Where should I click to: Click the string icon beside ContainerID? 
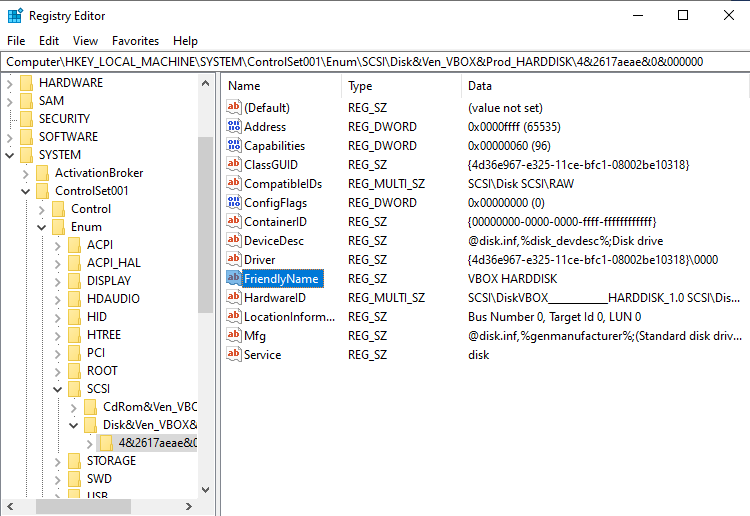point(233,221)
